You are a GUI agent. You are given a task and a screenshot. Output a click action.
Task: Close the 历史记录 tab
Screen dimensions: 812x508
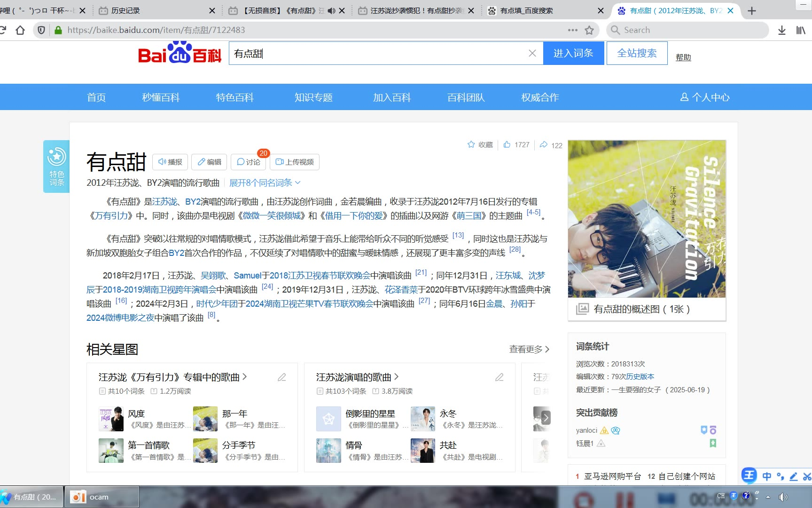(x=212, y=10)
